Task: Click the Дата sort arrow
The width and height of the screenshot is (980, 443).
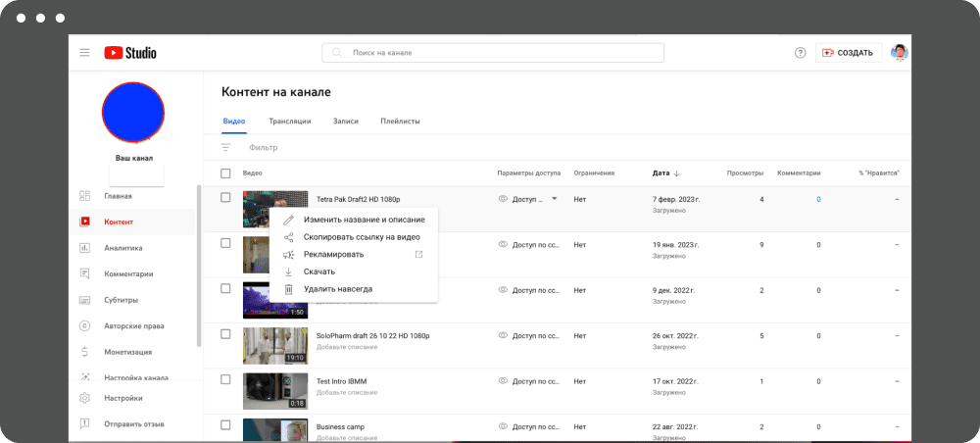Action: point(677,173)
